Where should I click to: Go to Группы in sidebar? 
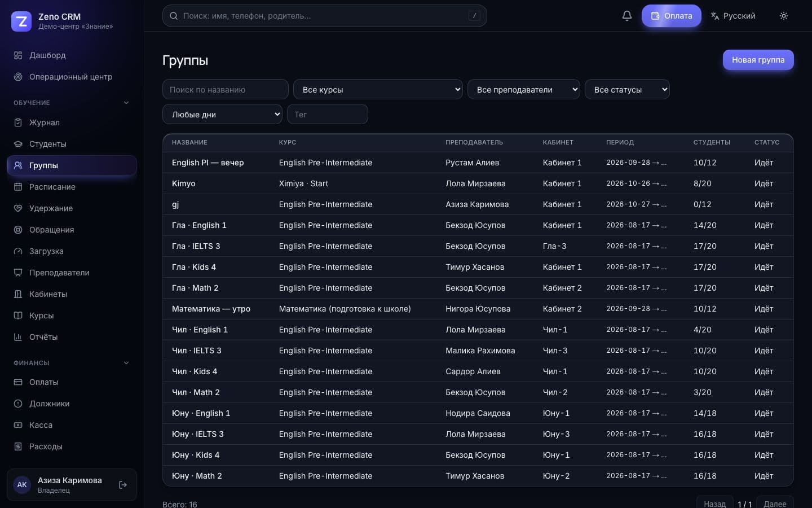click(72, 165)
